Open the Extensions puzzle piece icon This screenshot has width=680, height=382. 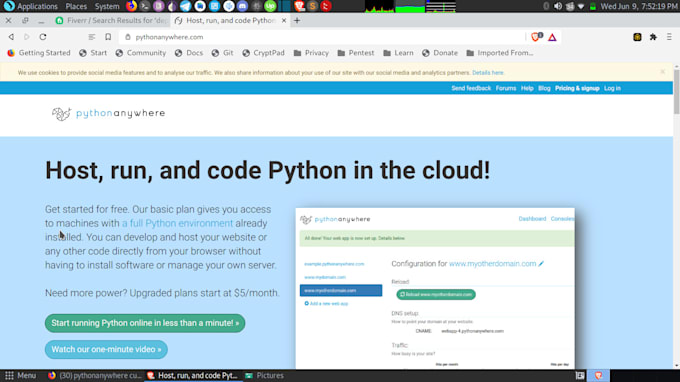pyautogui.click(x=653, y=37)
